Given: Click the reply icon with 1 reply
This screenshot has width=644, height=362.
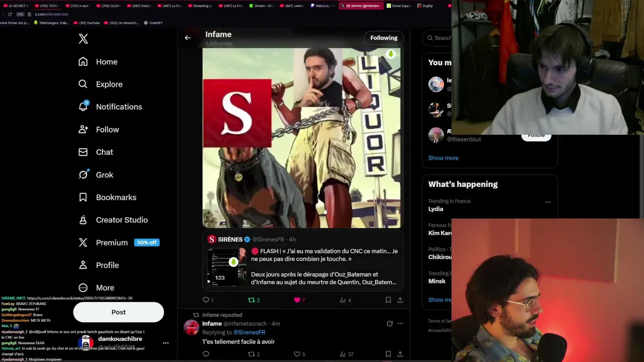Looking at the screenshot, I should (206, 300).
